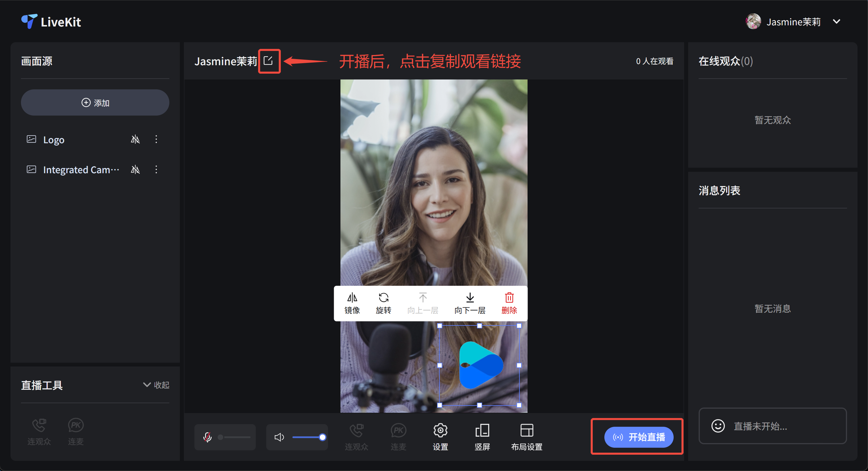
Task: Switch orientation with 竖屏 icon
Action: point(482,431)
